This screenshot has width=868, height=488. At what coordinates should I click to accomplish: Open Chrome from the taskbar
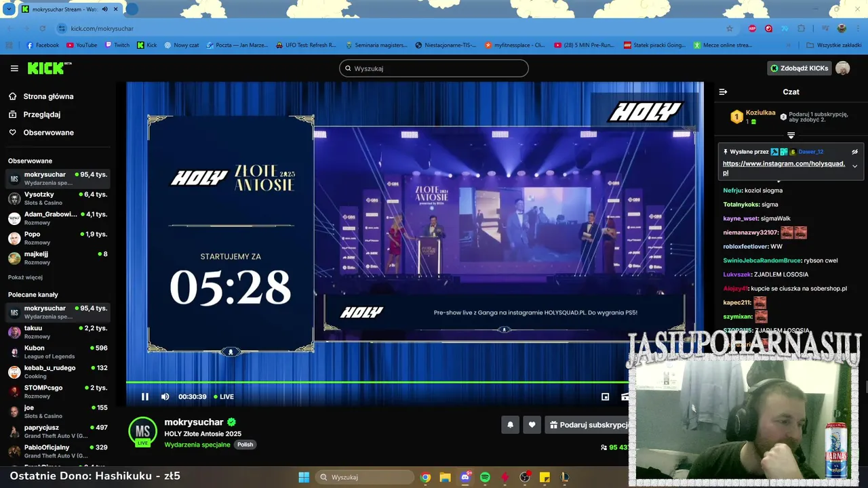pyautogui.click(x=425, y=477)
